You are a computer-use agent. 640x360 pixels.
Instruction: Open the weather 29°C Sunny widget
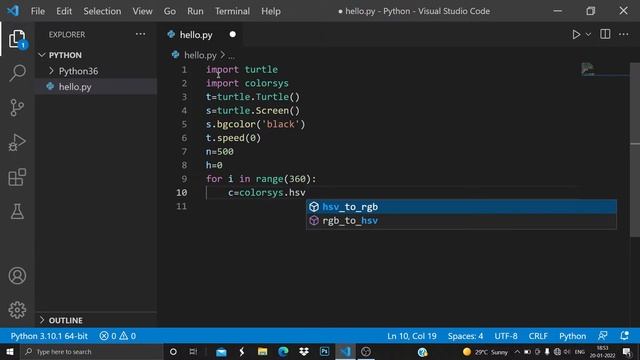(485, 352)
